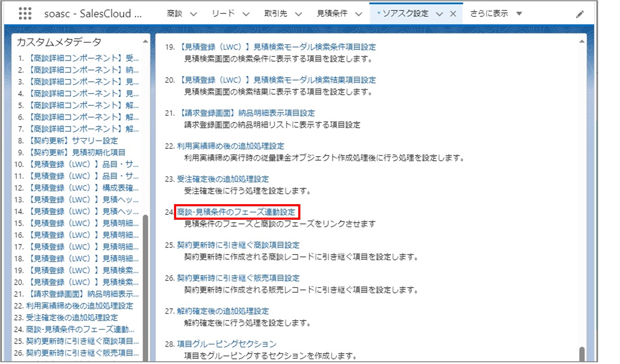Select sidebar item 26 契約更新時に引き継ぐ販売項目...
Viewport: 620px width, 364px height.
82,353
